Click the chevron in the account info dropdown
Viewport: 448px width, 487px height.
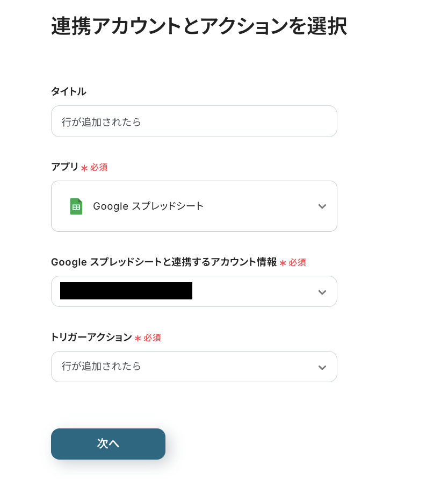(x=322, y=292)
